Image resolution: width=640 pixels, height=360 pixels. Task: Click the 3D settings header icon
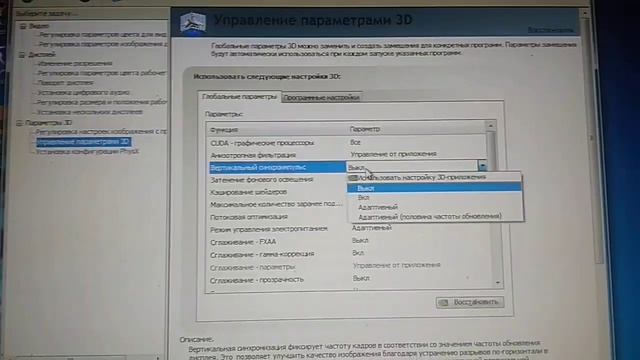click(193, 23)
